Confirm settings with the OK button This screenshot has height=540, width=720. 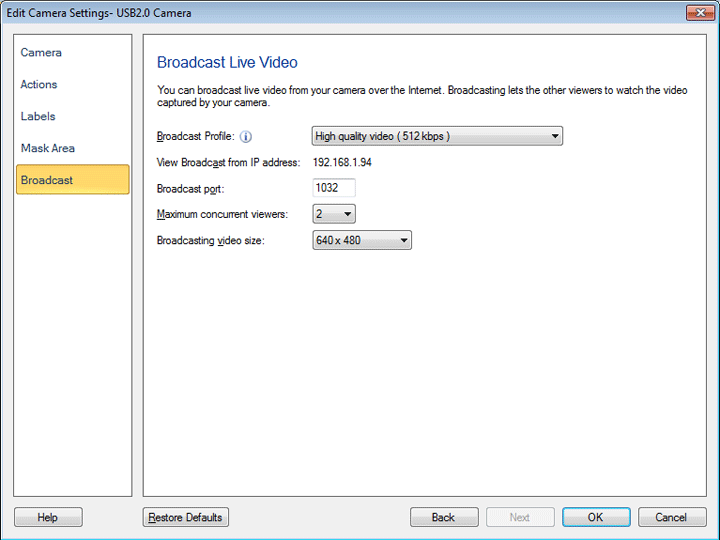pos(595,518)
